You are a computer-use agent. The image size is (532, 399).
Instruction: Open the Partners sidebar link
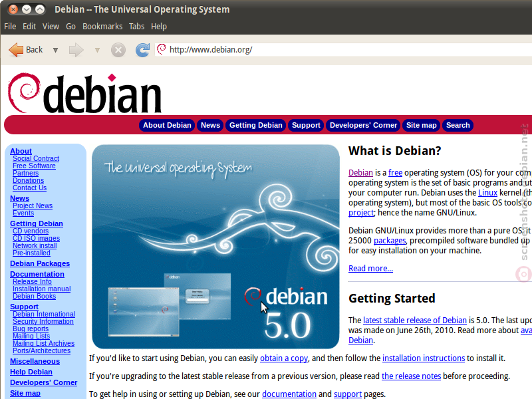point(26,173)
